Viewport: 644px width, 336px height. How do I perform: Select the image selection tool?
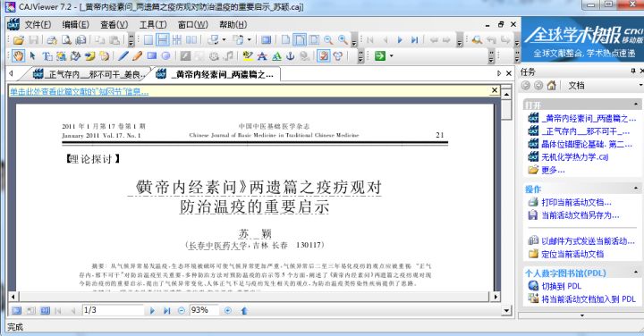(x=61, y=55)
